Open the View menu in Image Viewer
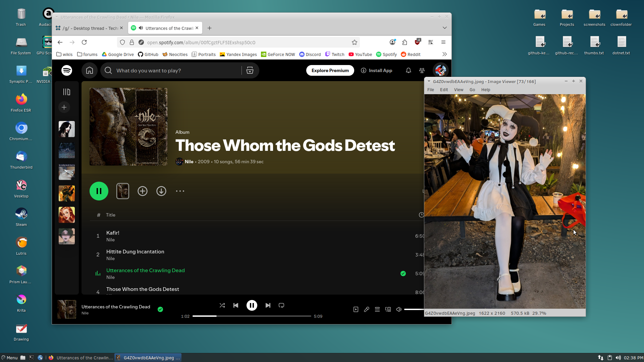 click(x=459, y=90)
